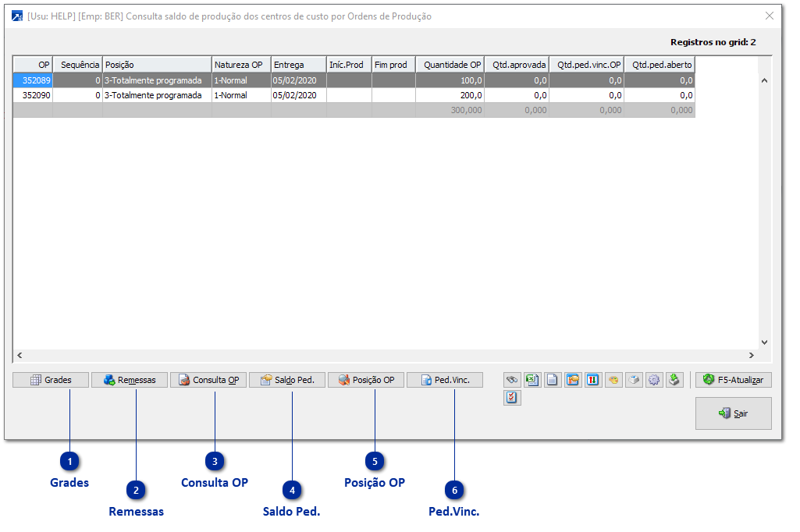Image resolution: width=800 pixels, height=532 pixels.
Task: Click quantity cell 100,0
Action: tap(450, 80)
